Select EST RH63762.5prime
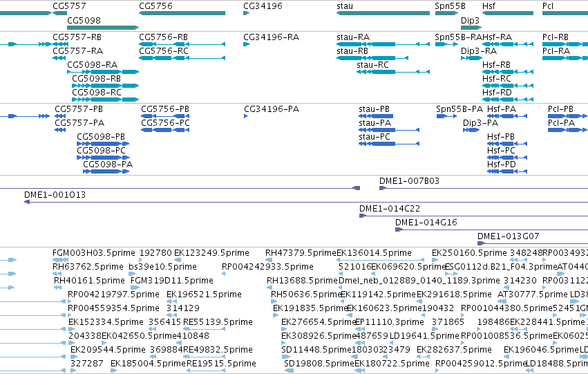 [x=88, y=267]
